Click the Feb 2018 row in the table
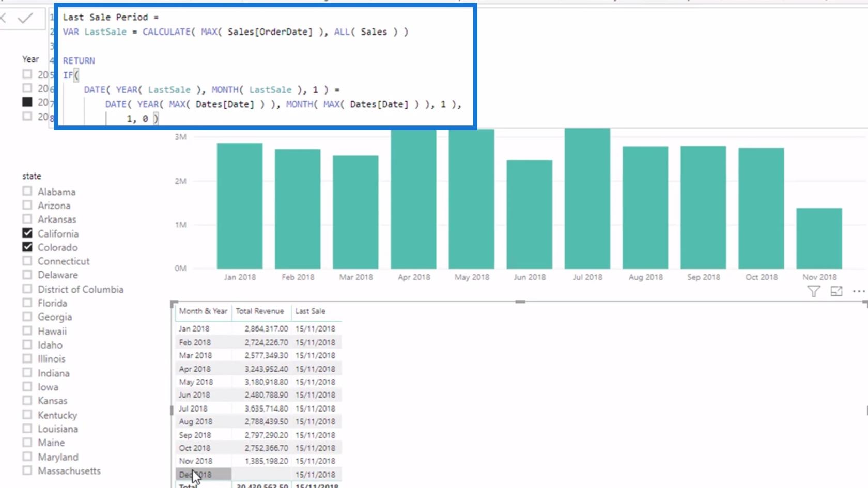 tap(258, 342)
